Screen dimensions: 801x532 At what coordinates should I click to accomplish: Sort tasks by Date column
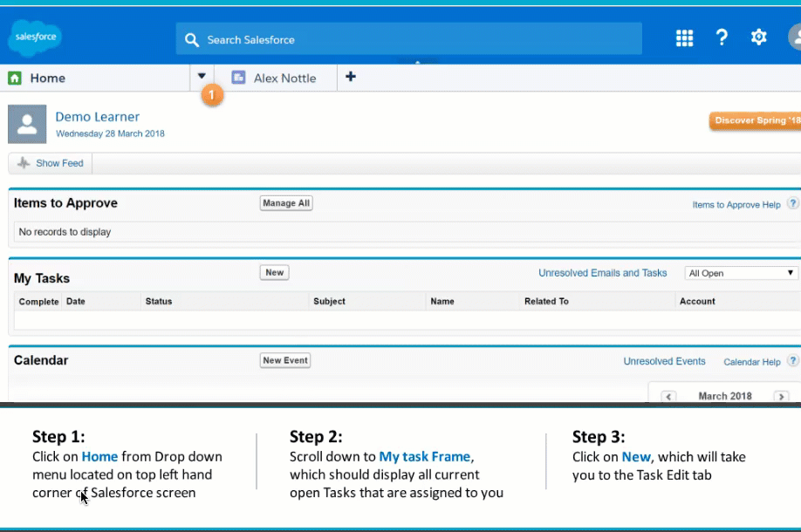[76, 302]
